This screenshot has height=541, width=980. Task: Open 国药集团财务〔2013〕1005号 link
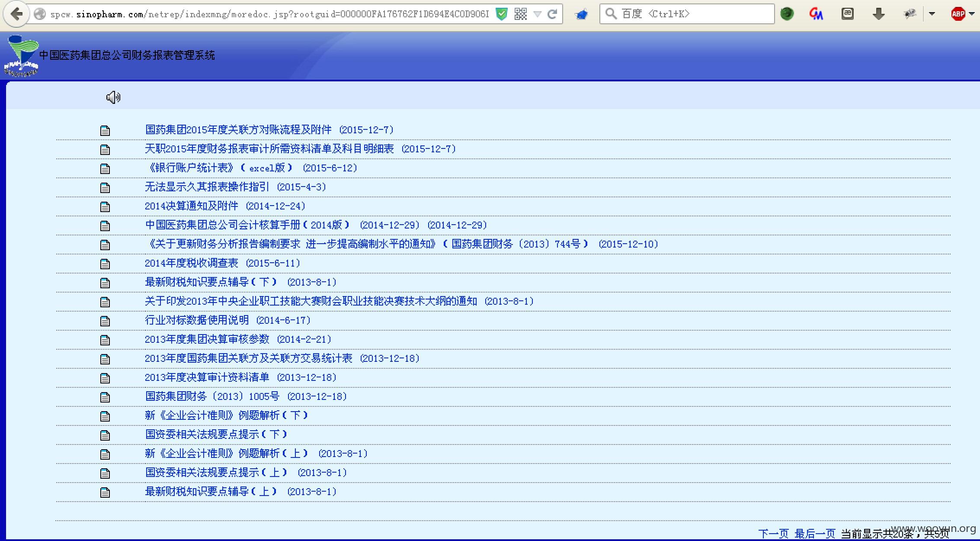[x=246, y=396]
